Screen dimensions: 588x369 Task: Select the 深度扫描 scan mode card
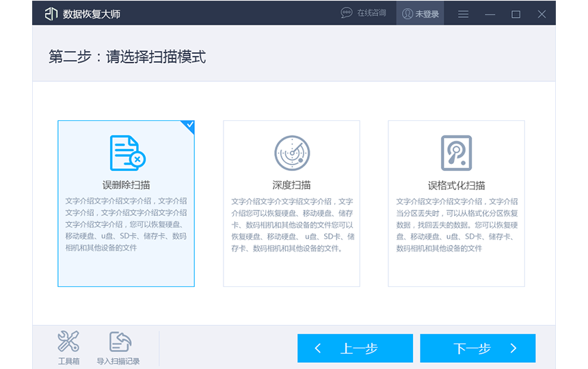292,204
